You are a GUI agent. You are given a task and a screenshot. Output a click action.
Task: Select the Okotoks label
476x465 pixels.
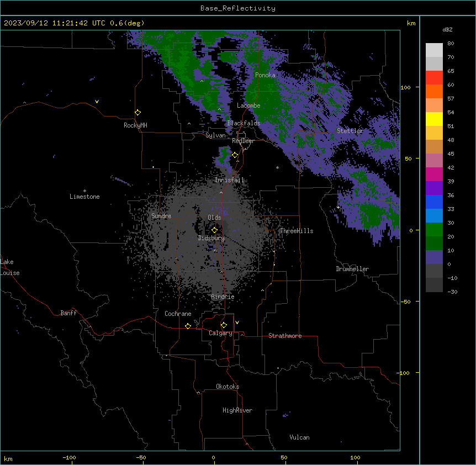[228, 387]
